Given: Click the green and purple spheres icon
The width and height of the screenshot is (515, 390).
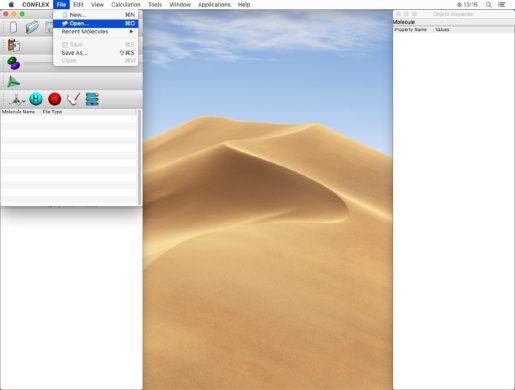Looking at the screenshot, I should (14, 63).
